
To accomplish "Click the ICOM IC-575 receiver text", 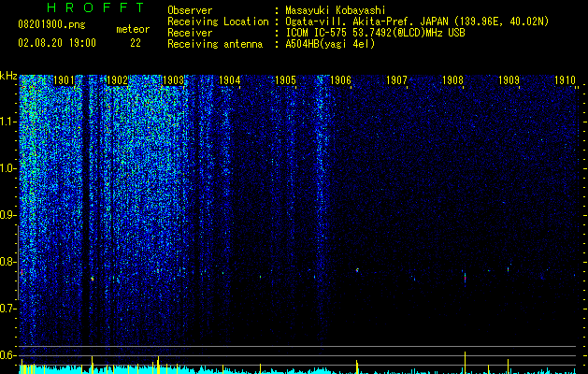I will (x=375, y=33).
